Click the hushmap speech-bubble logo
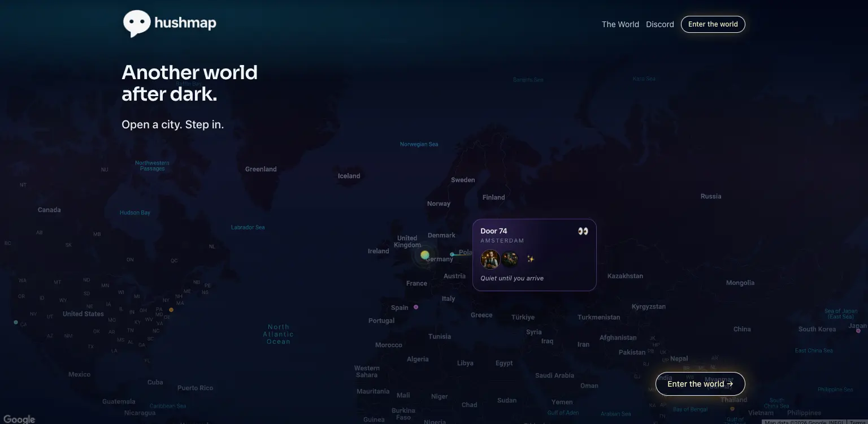The image size is (868, 424). tap(136, 24)
